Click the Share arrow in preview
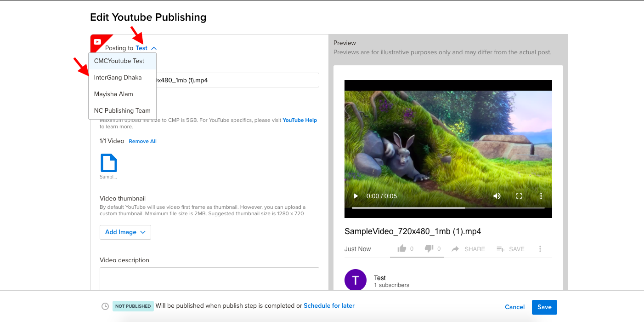 point(455,249)
